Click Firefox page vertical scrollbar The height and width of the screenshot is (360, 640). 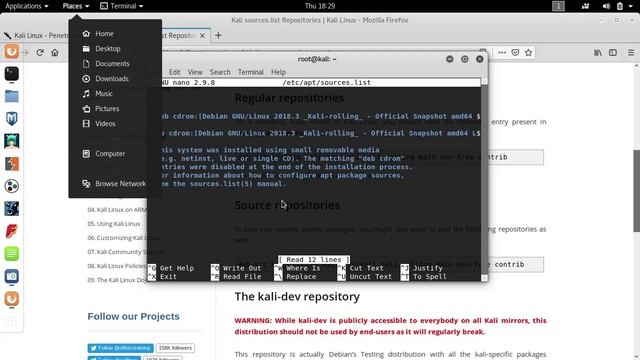[636, 191]
